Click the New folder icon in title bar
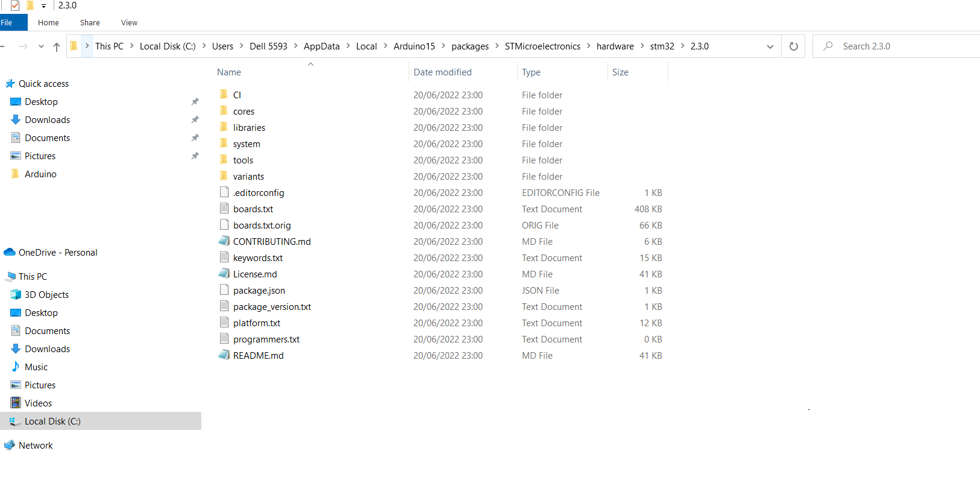Screen dimensions: 980x483 [x=30, y=5]
